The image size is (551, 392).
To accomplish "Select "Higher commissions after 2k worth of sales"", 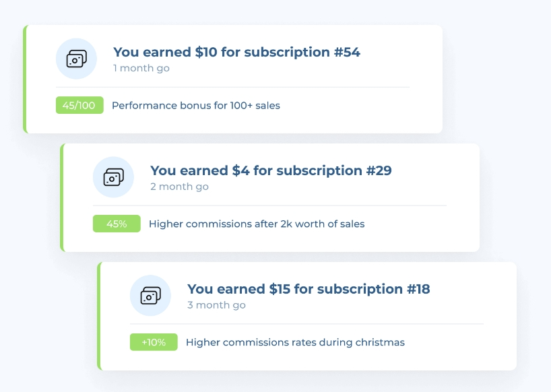I will (x=256, y=224).
